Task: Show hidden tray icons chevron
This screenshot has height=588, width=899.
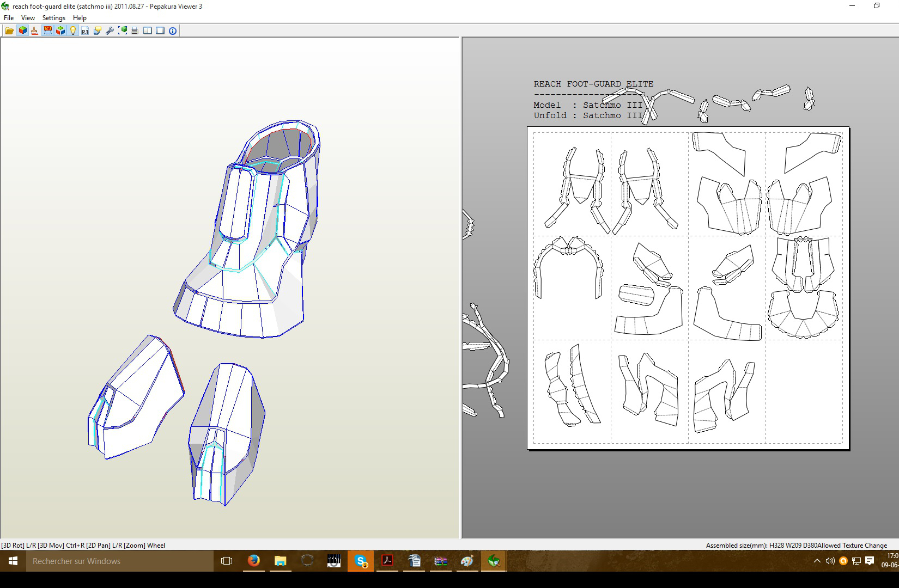Action: tap(817, 561)
